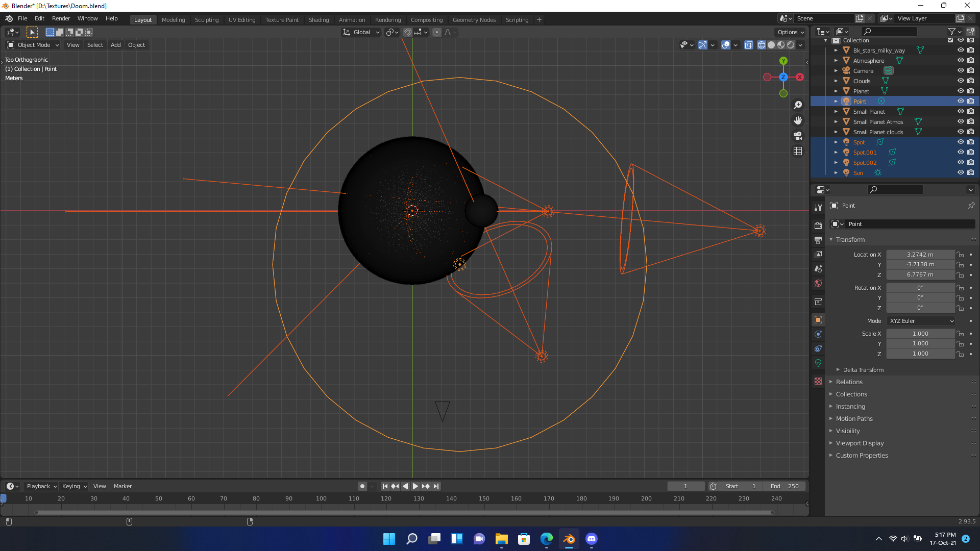Switch to the UV Editing workspace tab
This screenshot has width=980, height=551.
pyautogui.click(x=242, y=20)
